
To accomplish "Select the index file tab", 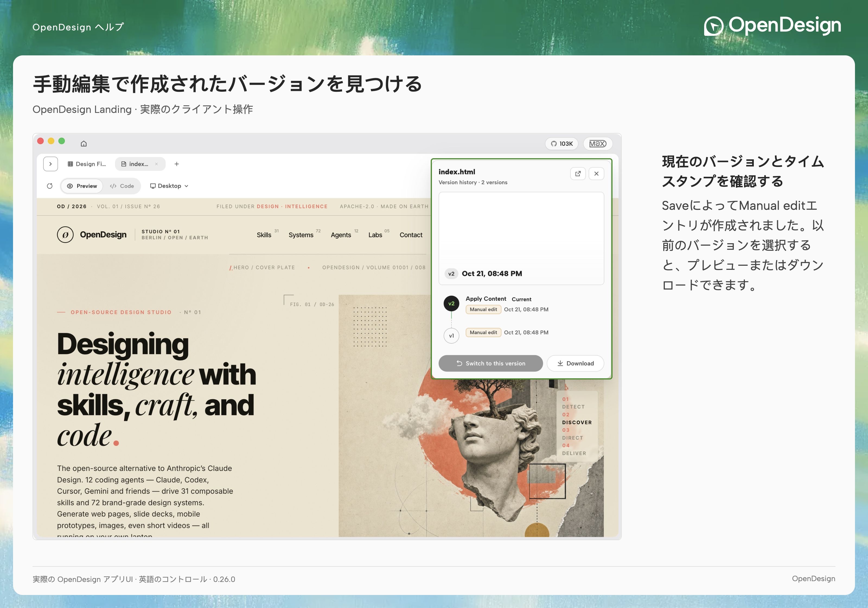I will pos(135,164).
